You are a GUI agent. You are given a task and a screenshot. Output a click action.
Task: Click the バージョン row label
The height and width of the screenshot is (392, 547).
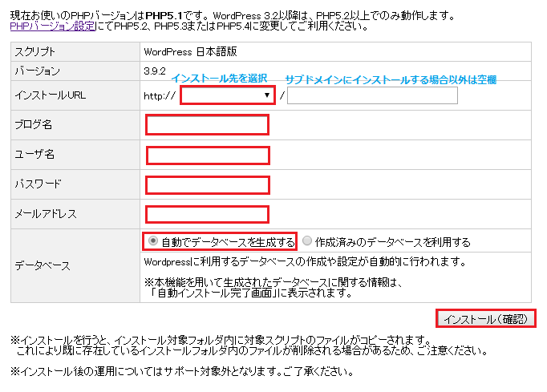[x=38, y=71]
